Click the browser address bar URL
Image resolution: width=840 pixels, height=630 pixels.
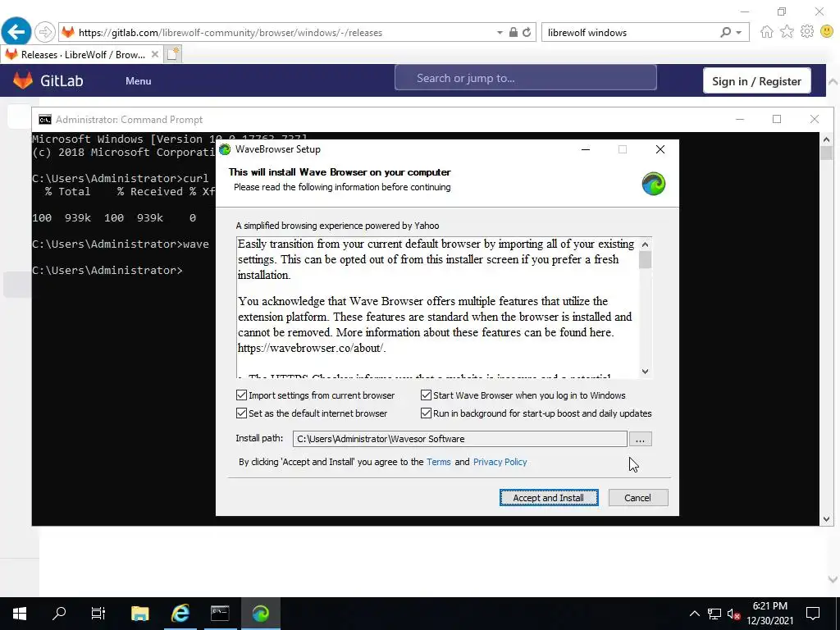(x=231, y=33)
